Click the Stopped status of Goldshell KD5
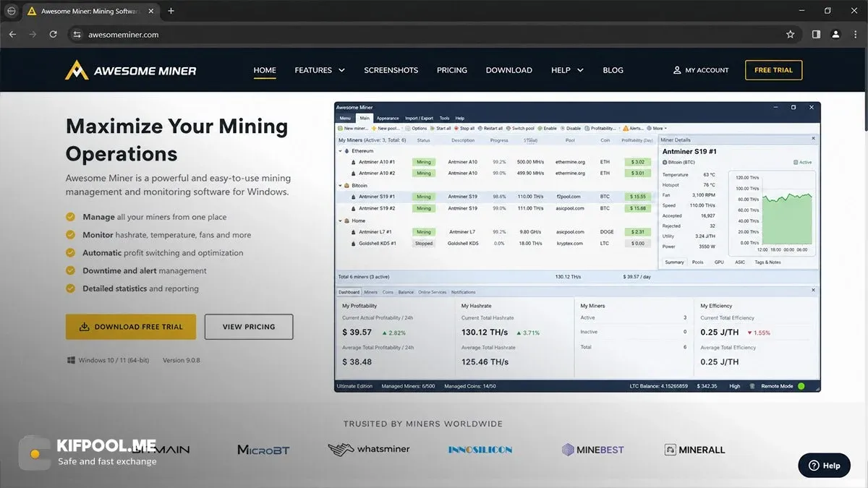Screen dimensions: 868x488 (x=424, y=244)
